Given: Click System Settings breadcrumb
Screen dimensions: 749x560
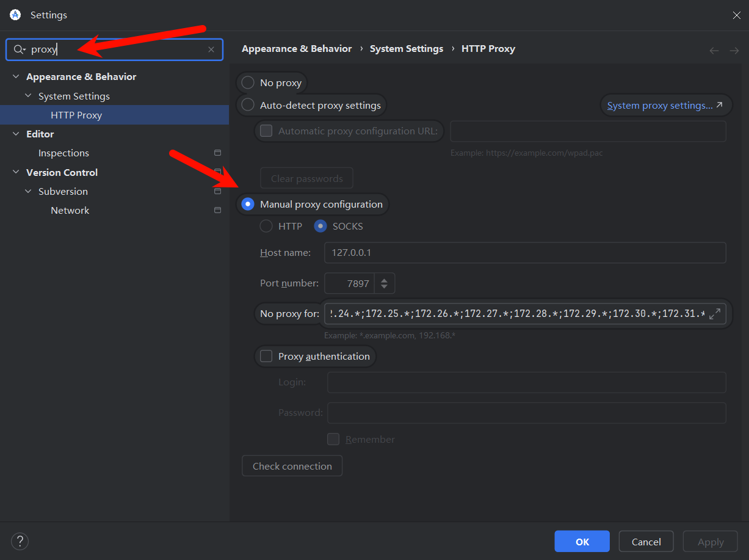Looking at the screenshot, I should point(407,48).
